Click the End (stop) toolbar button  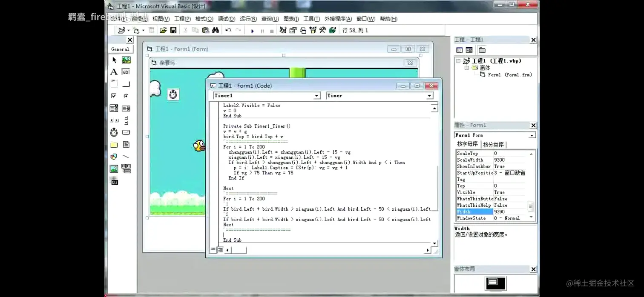pos(272,31)
